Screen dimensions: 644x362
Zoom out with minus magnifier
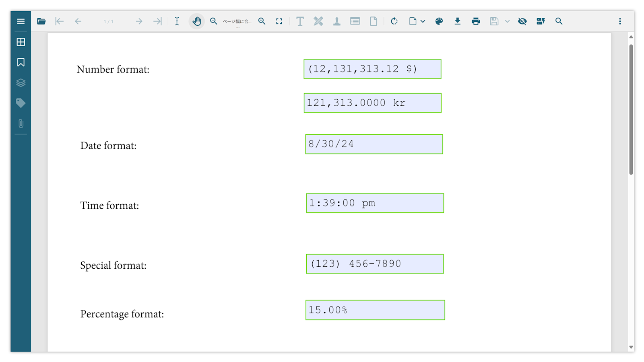[x=214, y=21]
